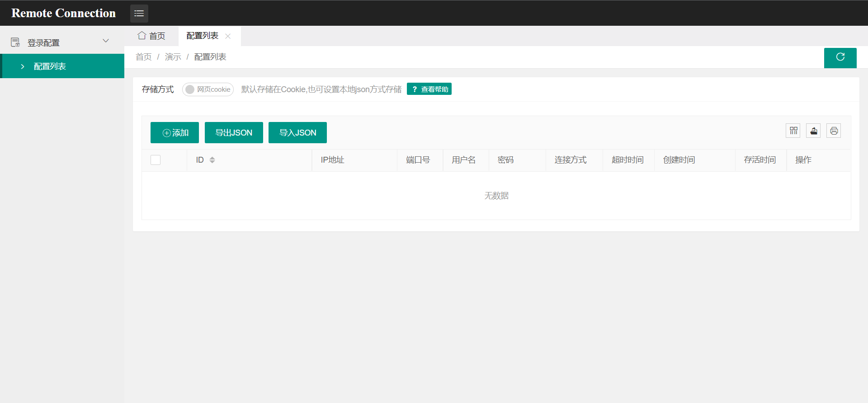
Task: Click the 导出JSON button
Action: (234, 133)
